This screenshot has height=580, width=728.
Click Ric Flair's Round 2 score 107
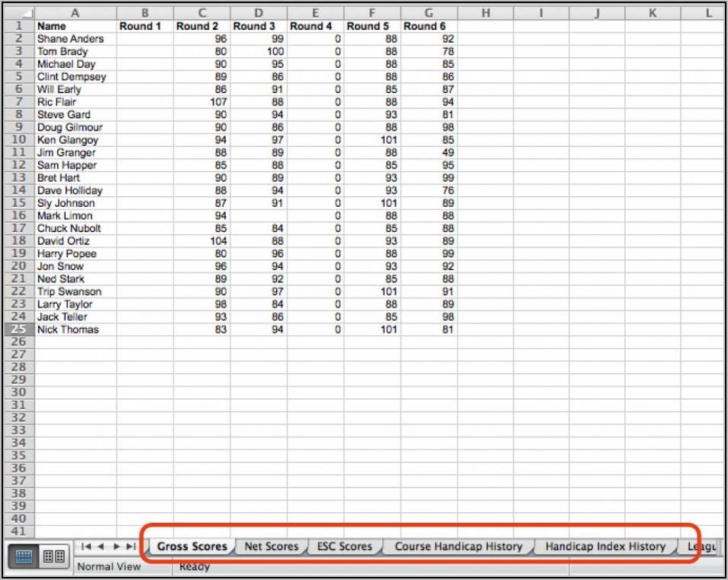tap(202, 101)
